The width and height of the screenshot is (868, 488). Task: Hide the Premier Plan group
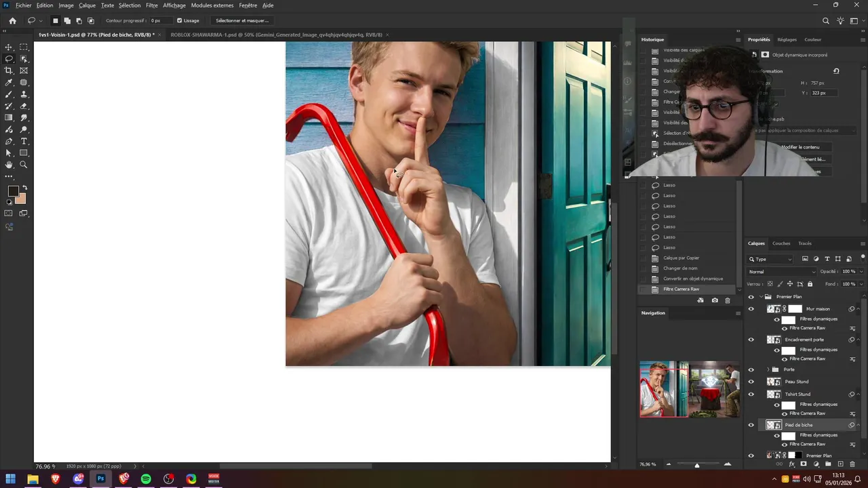pos(751,297)
